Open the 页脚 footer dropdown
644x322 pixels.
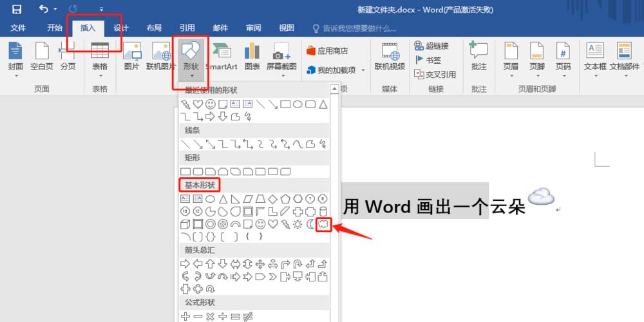coord(537,59)
